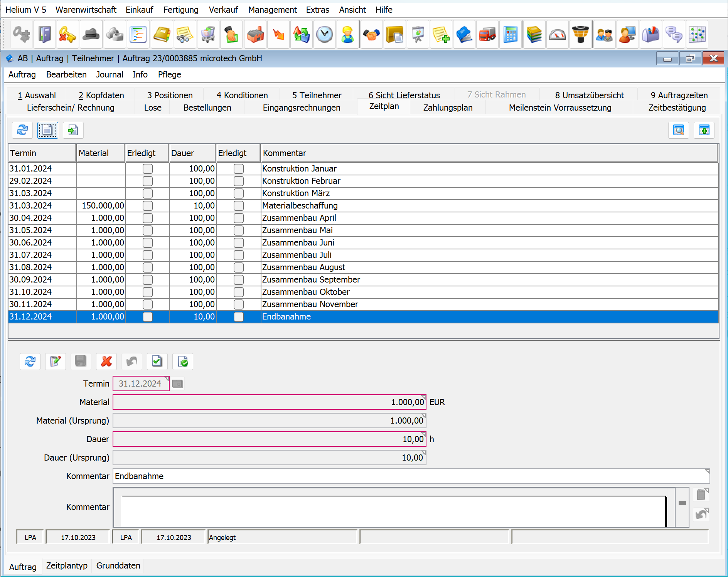Click into the single-line Kommentar field
Screen dimensions: 728x577
pyautogui.click(x=411, y=476)
